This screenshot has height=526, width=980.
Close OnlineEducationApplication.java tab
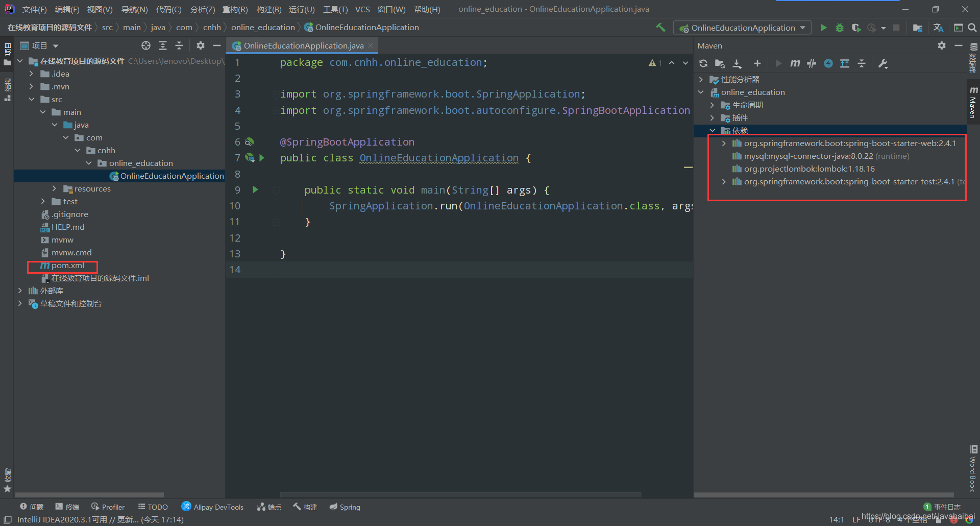click(371, 45)
